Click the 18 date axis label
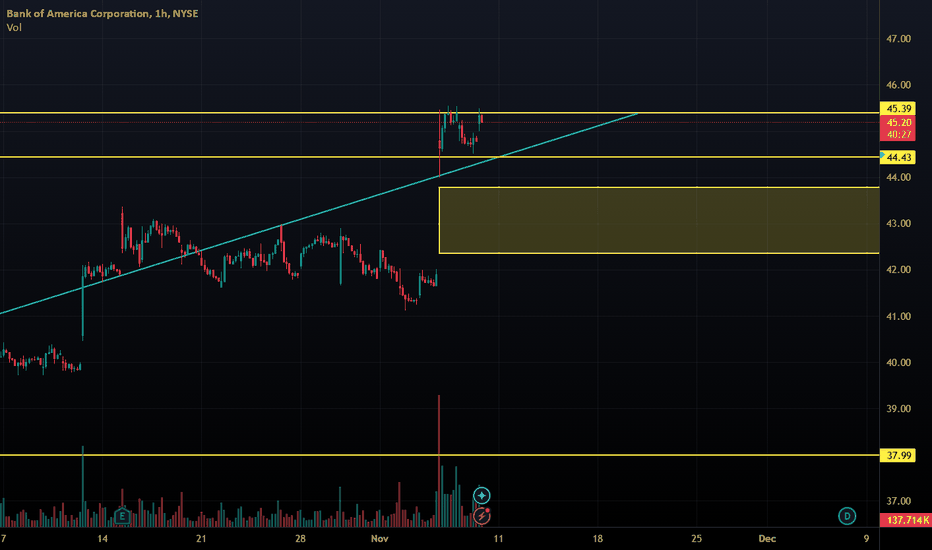932x550 pixels. [x=597, y=539]
